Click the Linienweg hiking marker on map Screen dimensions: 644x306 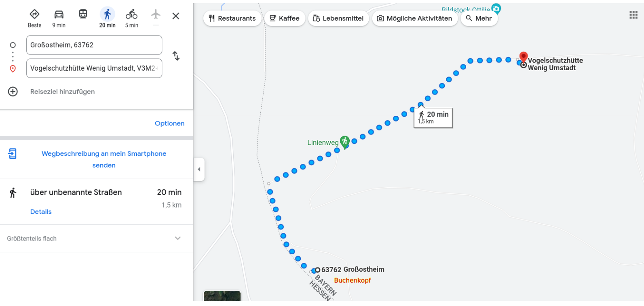coord(344,141)
